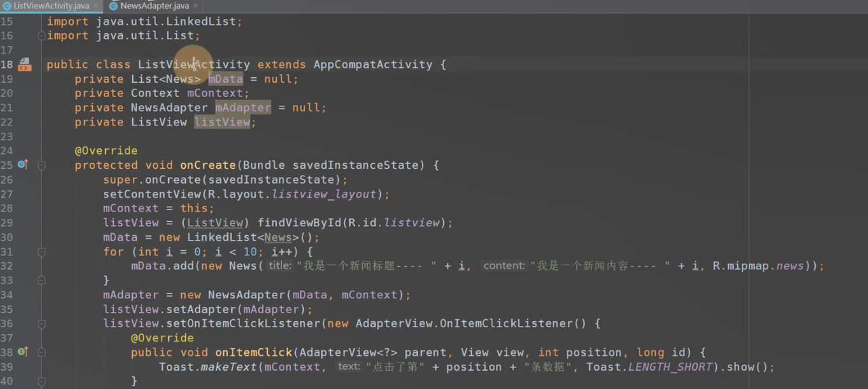
Task: Click 'import java.util.LinkedList;' on line 15
Action: pos(144,21)
